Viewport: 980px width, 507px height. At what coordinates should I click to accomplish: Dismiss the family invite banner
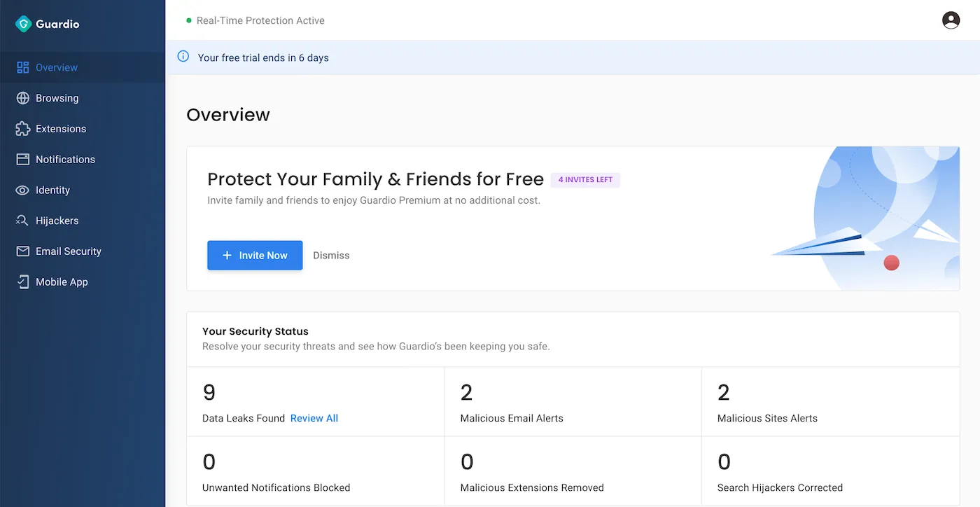331,255
